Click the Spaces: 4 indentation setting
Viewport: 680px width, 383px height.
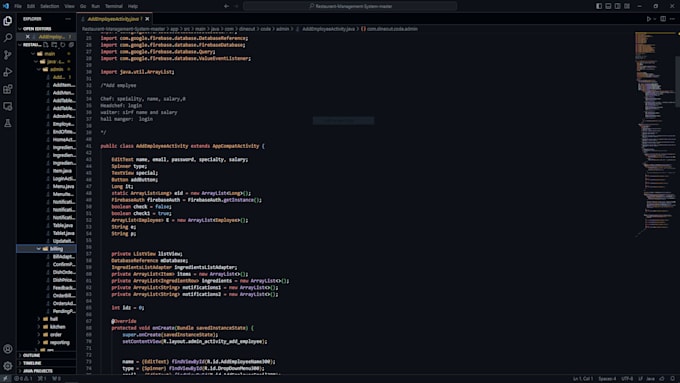607,379
